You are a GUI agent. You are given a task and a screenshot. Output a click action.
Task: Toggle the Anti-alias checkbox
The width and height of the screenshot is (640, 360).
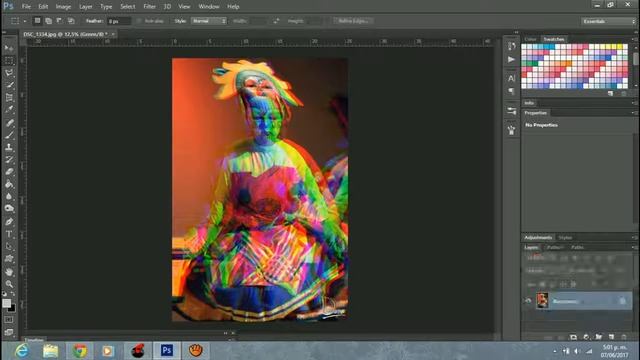[139, 21]
